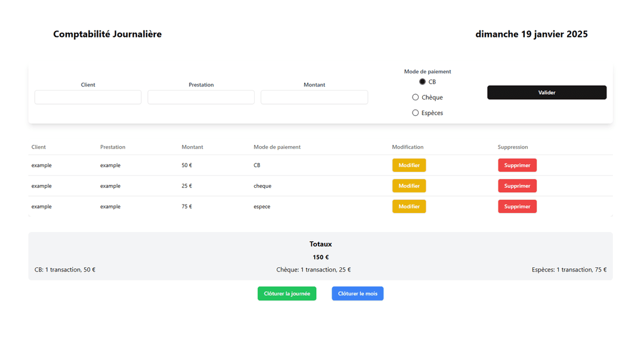This screenshot has height=349, width=644.
Task: Edit the 25 € cheque row
Action: pyautogui.click(x=409, y=186)
